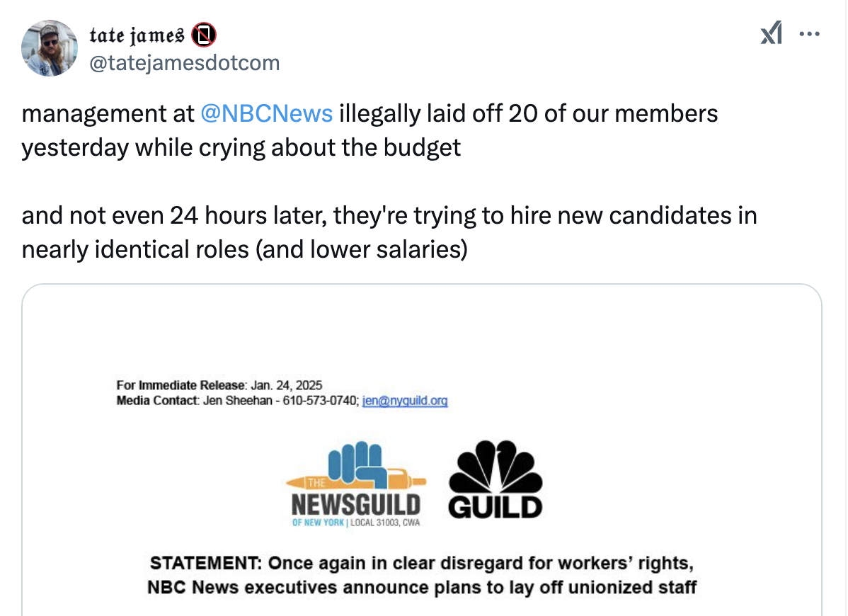The width and height of the screenshot is (848, 616).
Task: Click tate james's profile avatar photo
Action: coord(49,48)
